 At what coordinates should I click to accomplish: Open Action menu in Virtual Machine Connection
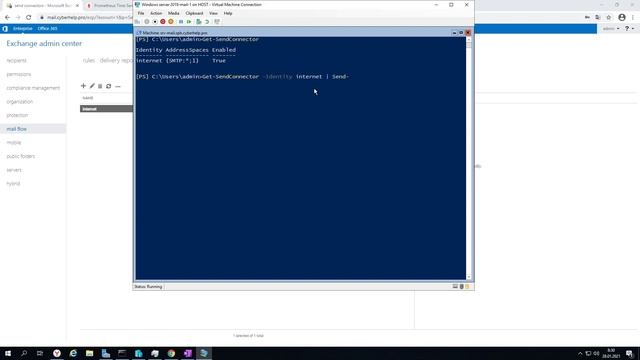[156, 13]
